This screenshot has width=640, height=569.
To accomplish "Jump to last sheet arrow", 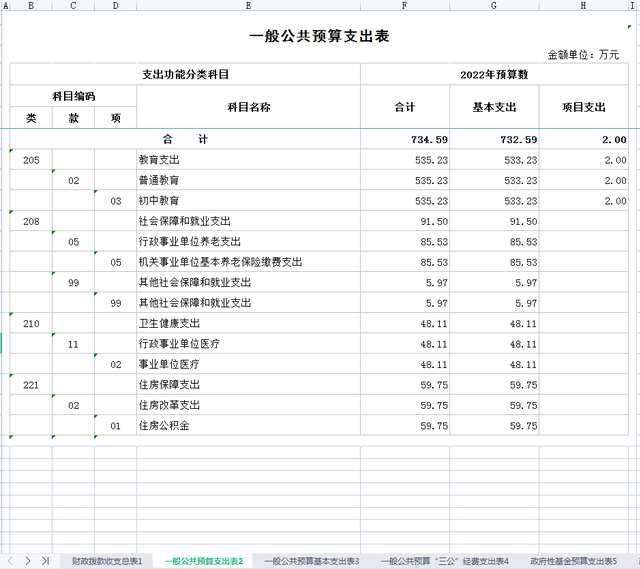I will [x=45, y=561].
